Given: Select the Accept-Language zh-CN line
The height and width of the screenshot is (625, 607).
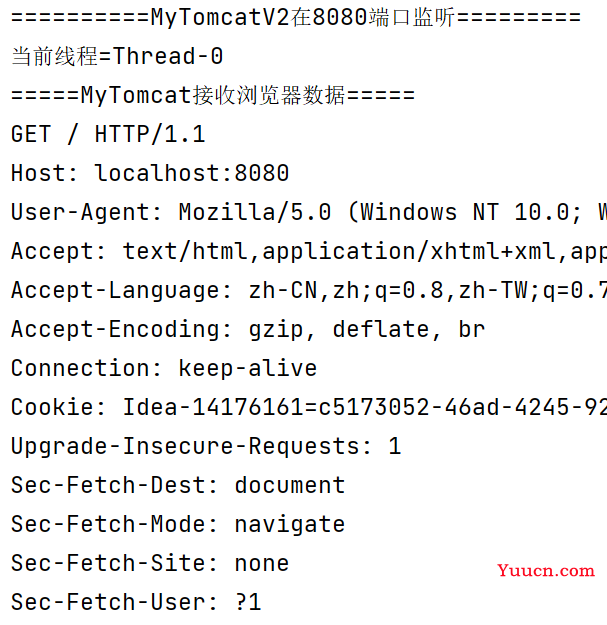Looking at the screenshot, I should pyautogui.click(x=309, y=290).
